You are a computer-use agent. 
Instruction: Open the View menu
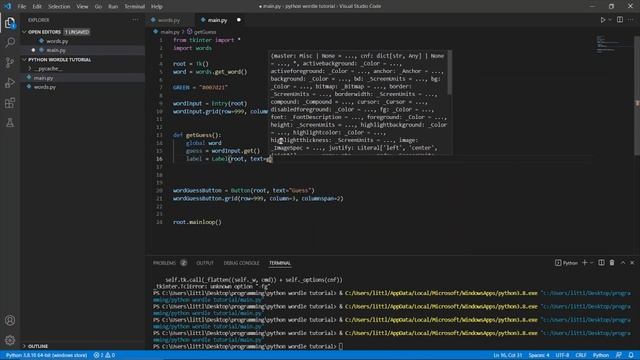tap(82, 7)
